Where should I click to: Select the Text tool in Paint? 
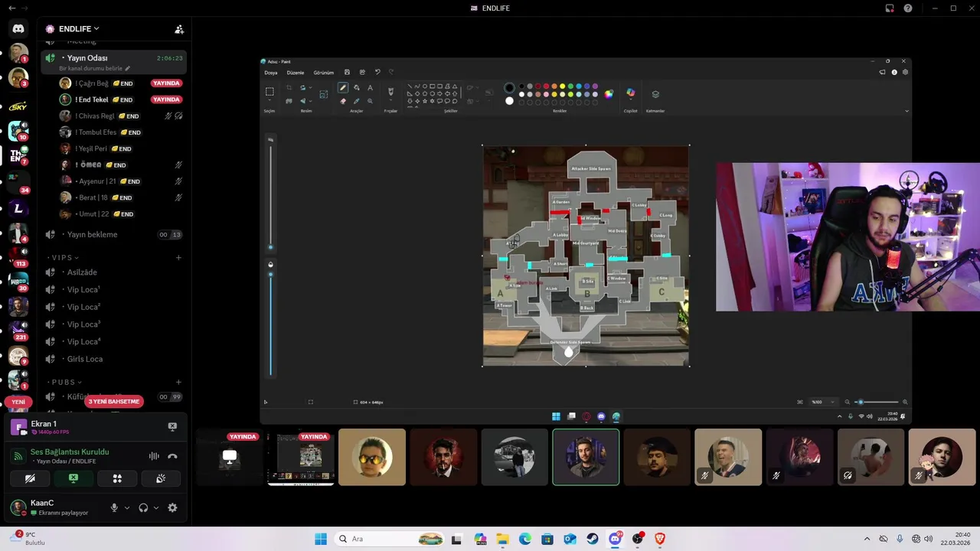coord(370,88)
